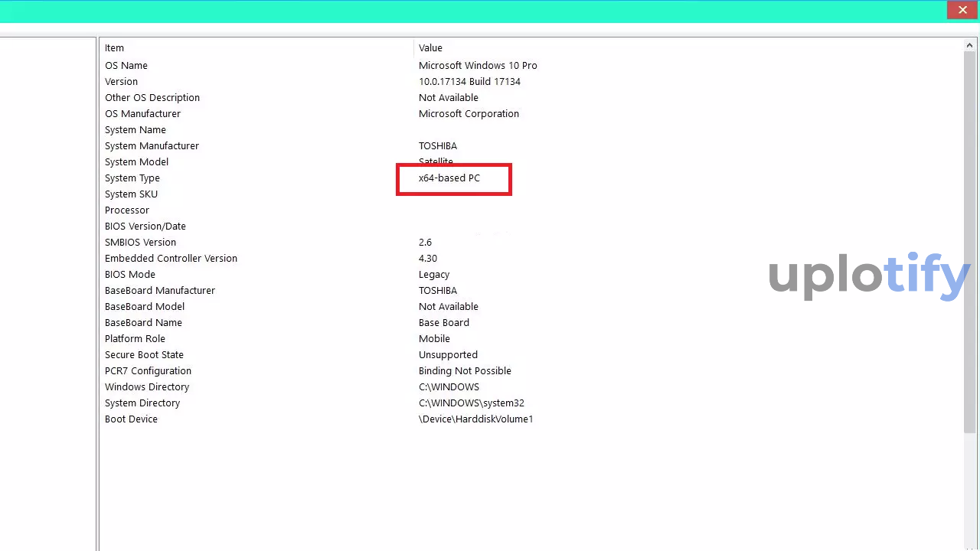The image size is (980, 551).
Task: Click the vertical scrollbar thumb
Action: [970, 243]
